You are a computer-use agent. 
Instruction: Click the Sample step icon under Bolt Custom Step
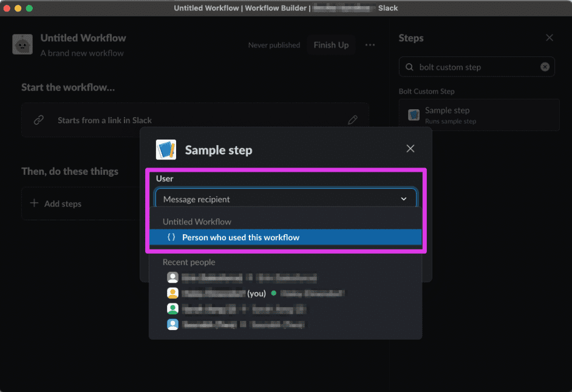[414, 115]
